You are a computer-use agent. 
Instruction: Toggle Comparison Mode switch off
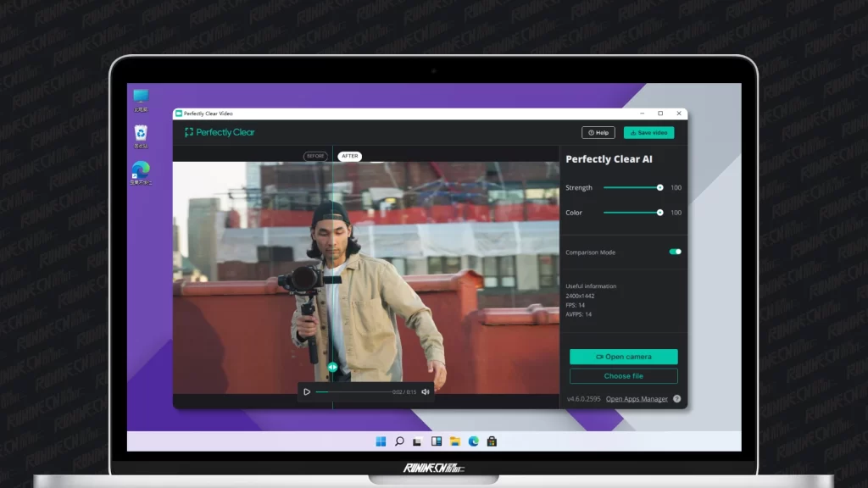point(675,252)
